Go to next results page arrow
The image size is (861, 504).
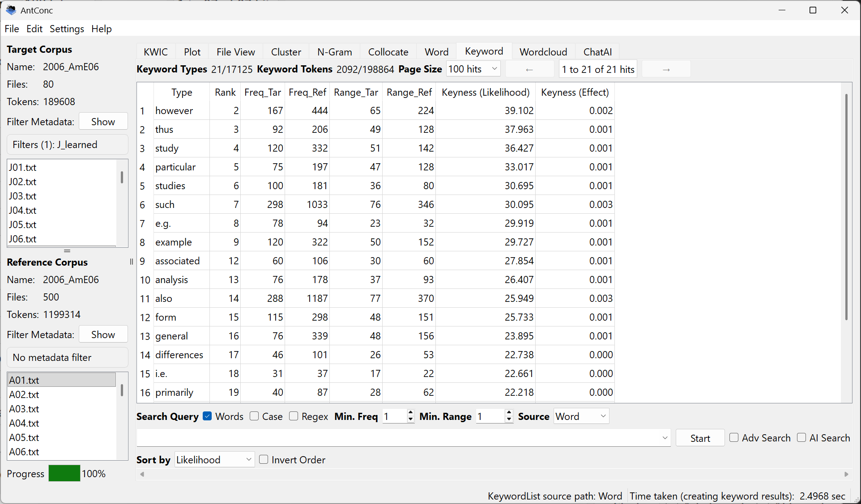(666, 69)
